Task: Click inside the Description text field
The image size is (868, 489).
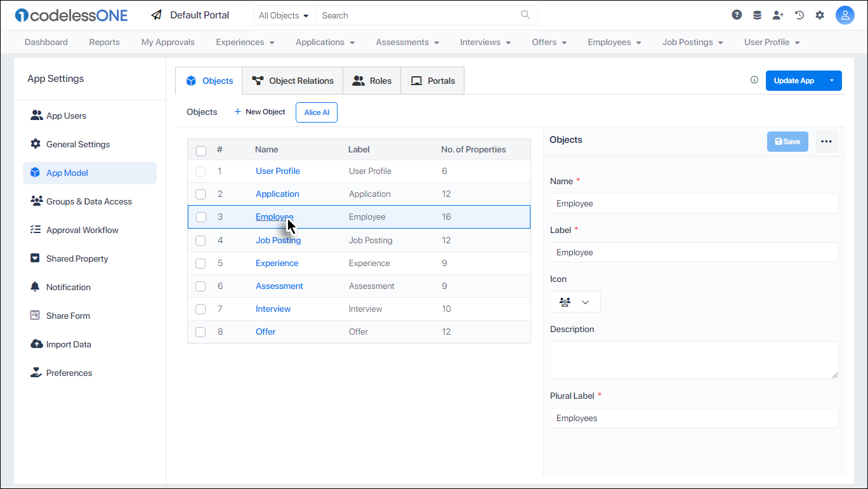Action: click(694, 359)
